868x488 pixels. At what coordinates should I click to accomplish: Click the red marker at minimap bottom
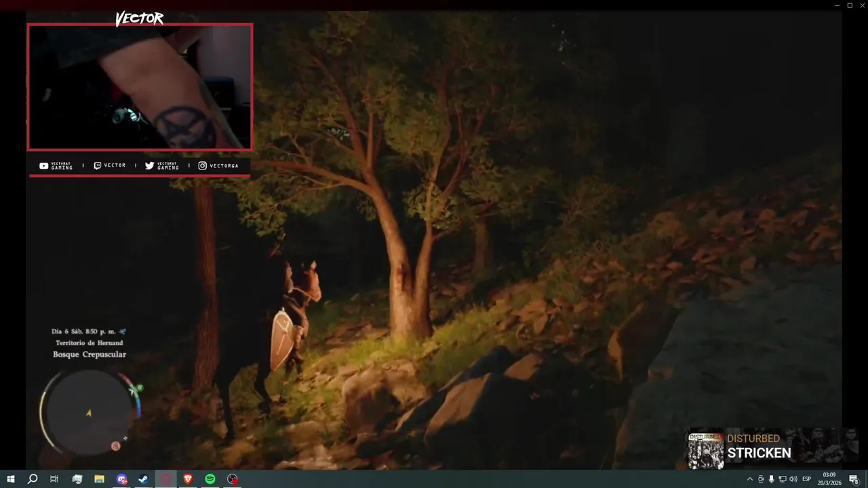[115, 445]
